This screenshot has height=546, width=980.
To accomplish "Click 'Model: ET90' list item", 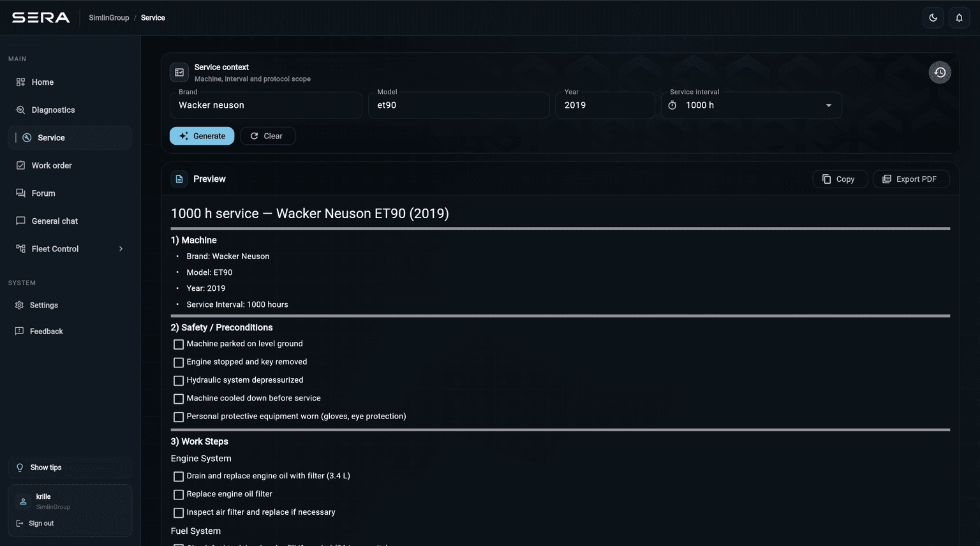I will pyautogui.click(x=209, y=272).
